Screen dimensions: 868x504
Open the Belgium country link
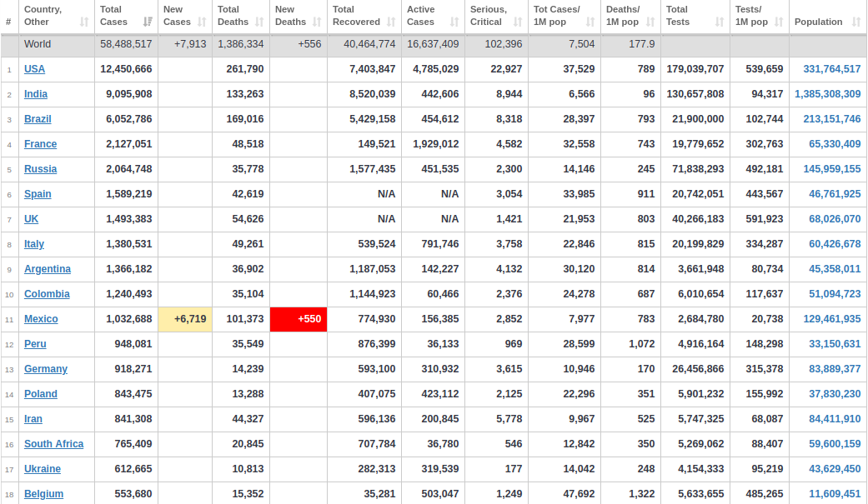[x=43, y=493]
